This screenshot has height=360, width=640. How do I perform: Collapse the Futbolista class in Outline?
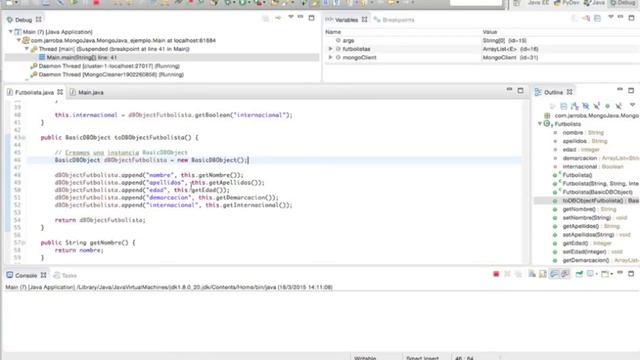click(x=540, y=124)
